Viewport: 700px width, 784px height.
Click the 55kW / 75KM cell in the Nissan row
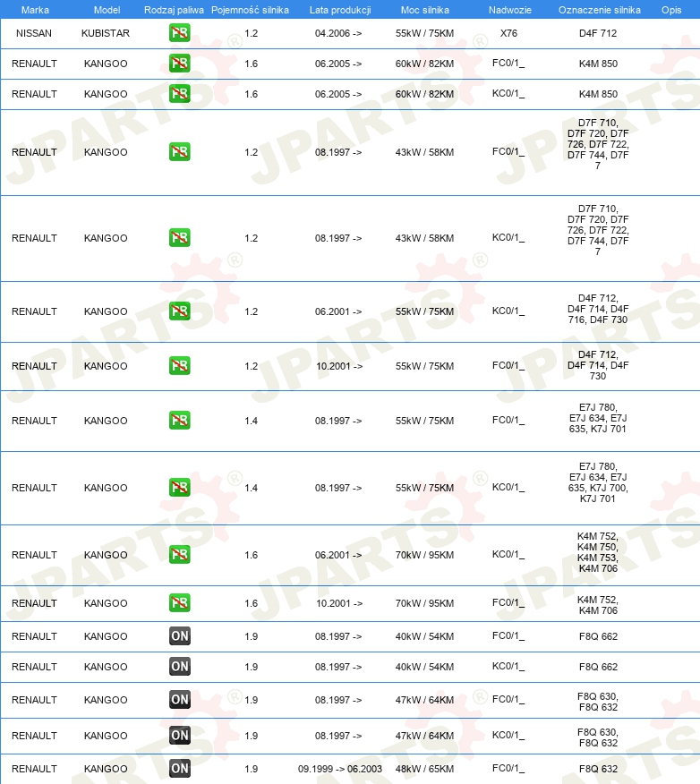[424, 33]
